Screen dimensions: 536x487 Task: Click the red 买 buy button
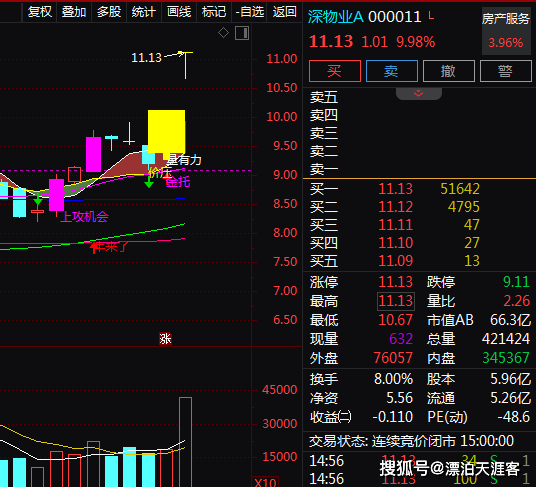335,71
